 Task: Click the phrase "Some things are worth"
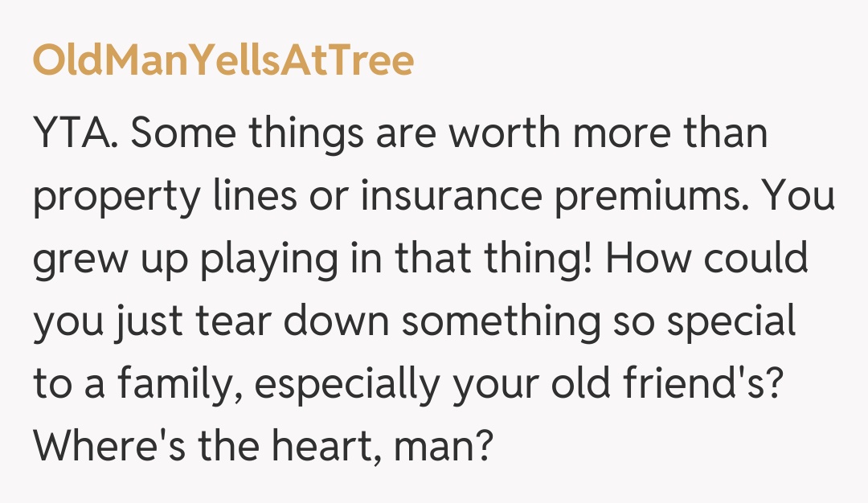pos(285,133)
